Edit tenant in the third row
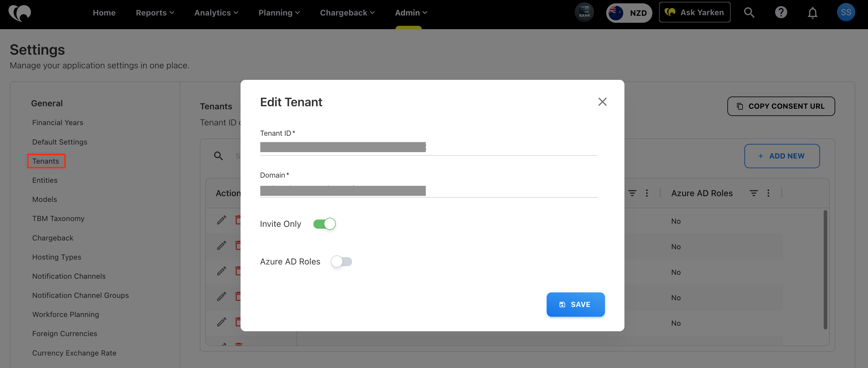 tap(221, 271)
